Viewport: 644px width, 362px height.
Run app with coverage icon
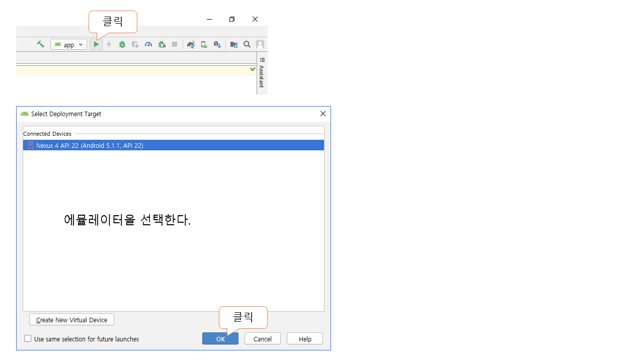[x=135, y=45]
